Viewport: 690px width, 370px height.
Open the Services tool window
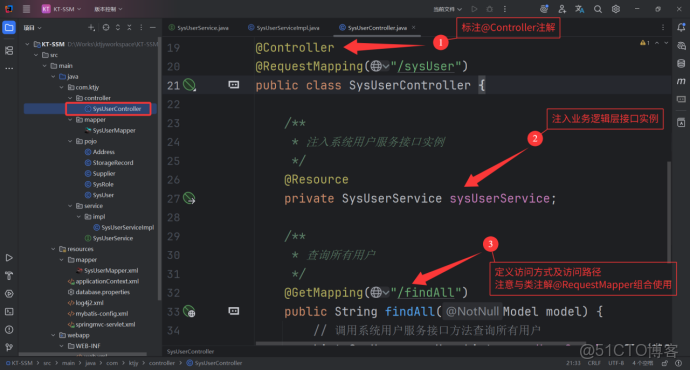point(9,294)
